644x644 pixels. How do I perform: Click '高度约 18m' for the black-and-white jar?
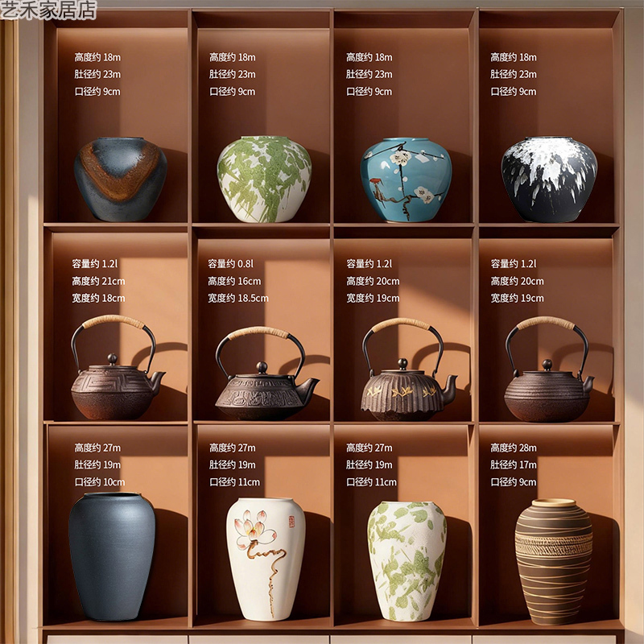514,57
